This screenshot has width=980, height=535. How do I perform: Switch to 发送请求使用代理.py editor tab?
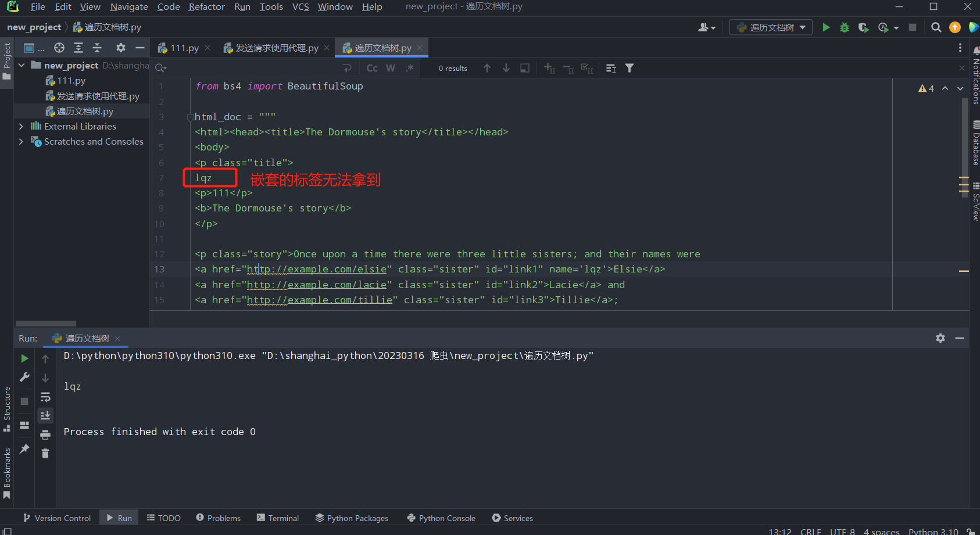[x=277, y=48]
